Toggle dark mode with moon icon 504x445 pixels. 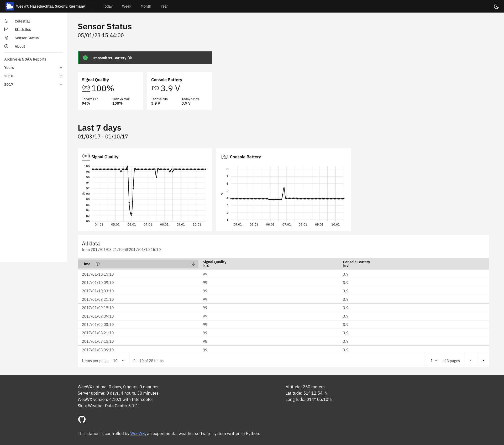click(x=496, y=6)
